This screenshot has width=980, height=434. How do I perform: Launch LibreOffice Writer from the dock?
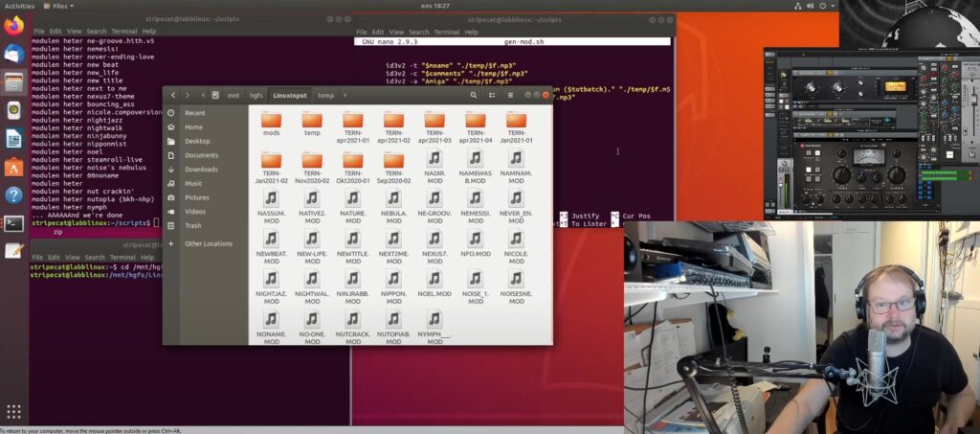pos(13,138)
